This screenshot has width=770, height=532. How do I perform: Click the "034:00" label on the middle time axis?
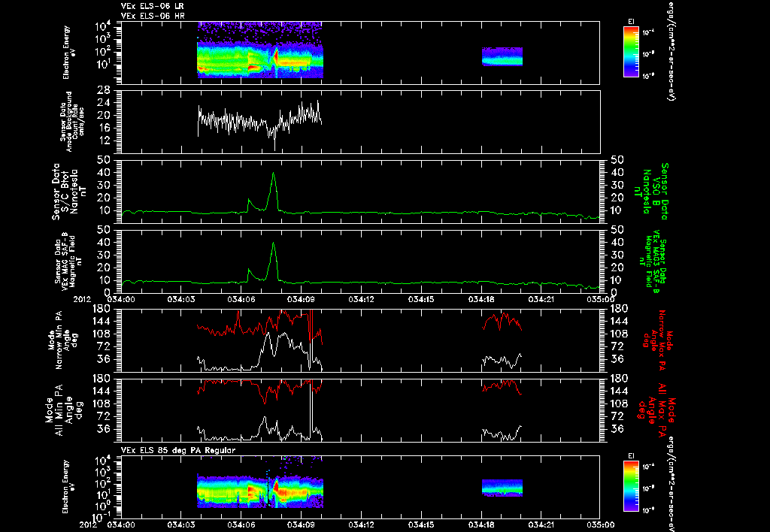point(120,298)
